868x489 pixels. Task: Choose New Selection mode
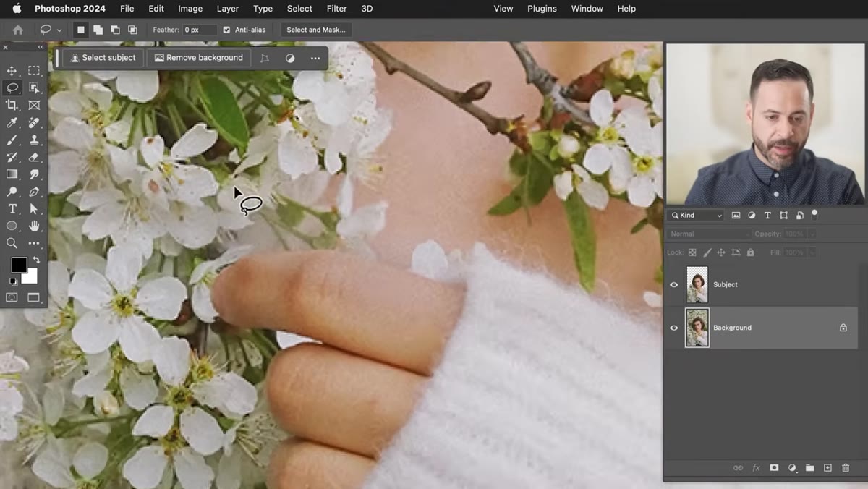[81, 30]
